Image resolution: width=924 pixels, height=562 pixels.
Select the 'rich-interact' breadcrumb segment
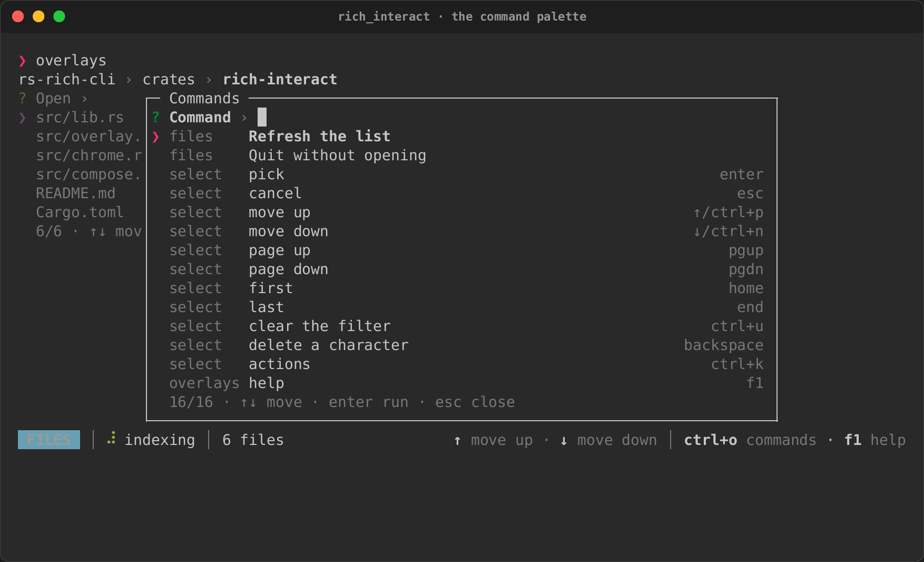click(x=280, y=80)
